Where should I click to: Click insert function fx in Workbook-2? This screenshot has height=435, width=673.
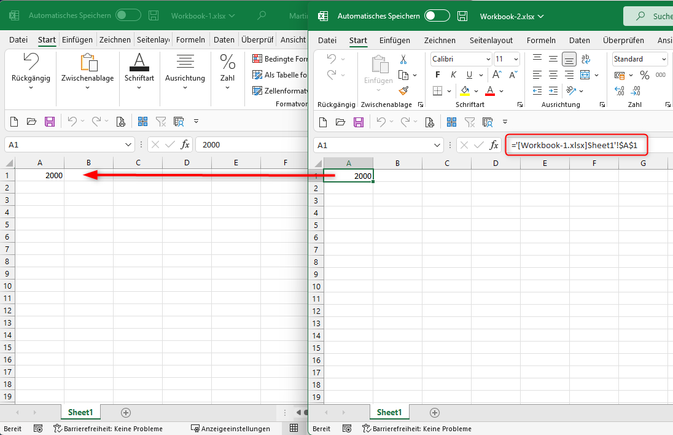(x=494, y=145)
